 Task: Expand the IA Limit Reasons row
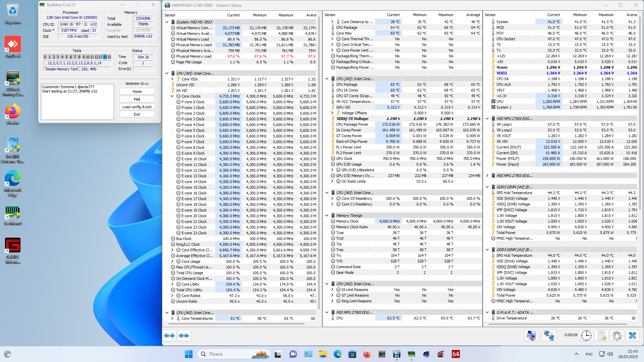pyautogui.click(x=332, y=290)
